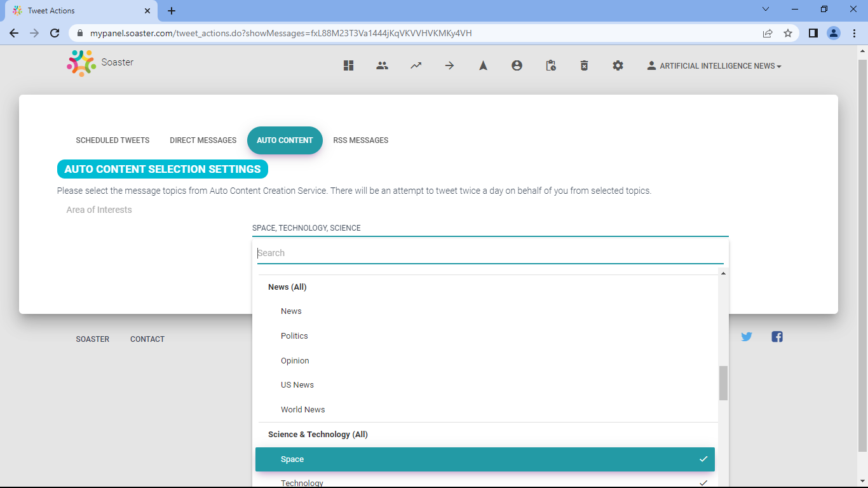Open Artificial Intelligence News account dropdown
868x488 pixels.
pyautogui.click(x=714, y=66)
